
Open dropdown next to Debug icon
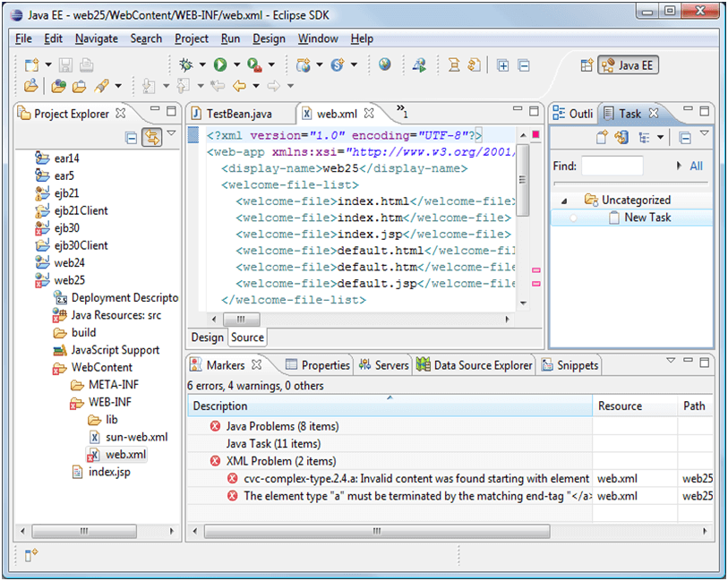202,65
